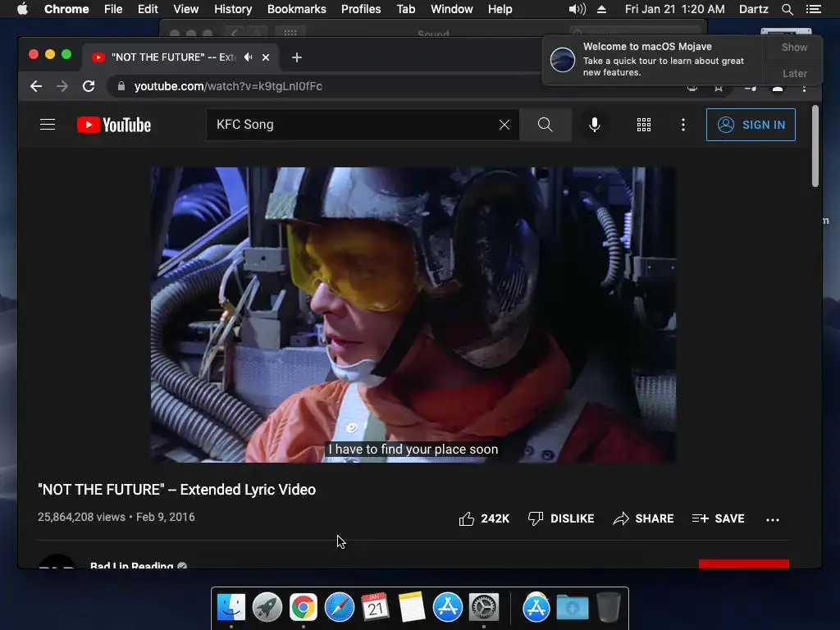
Task: Mute the tab via its speaker icon
Action: (x=248, y=57)
